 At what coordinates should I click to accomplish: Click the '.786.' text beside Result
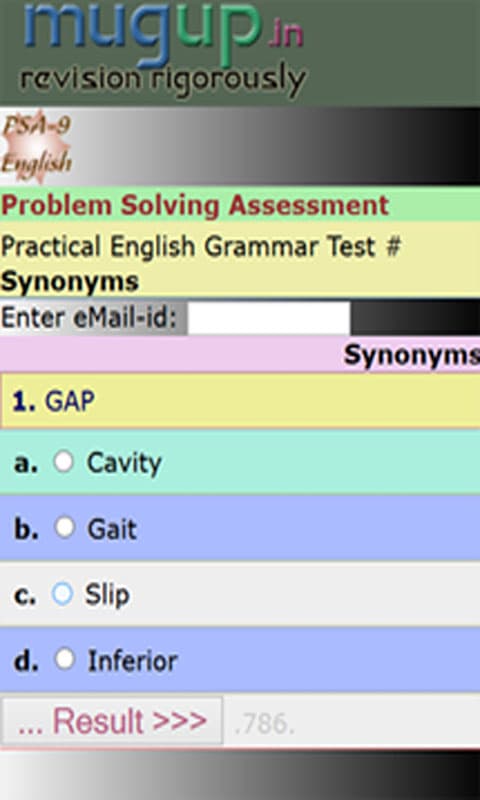[x=264, y=724]
